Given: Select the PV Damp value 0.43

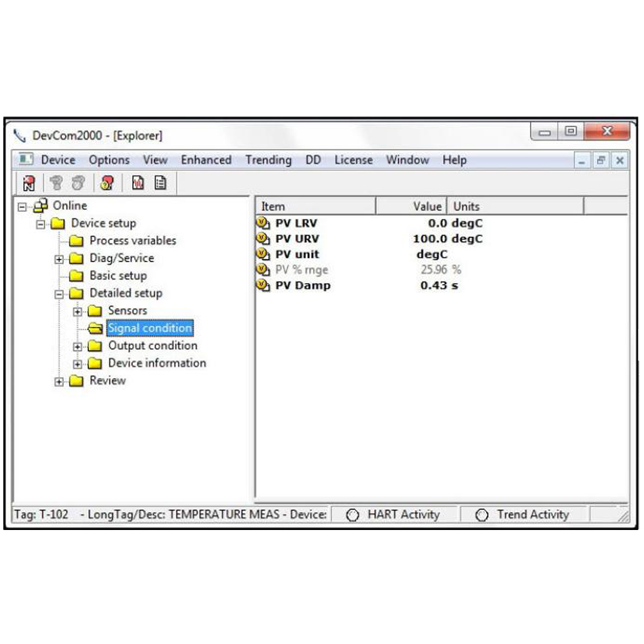Looking at the screenshot, I should tap(433, 285).
